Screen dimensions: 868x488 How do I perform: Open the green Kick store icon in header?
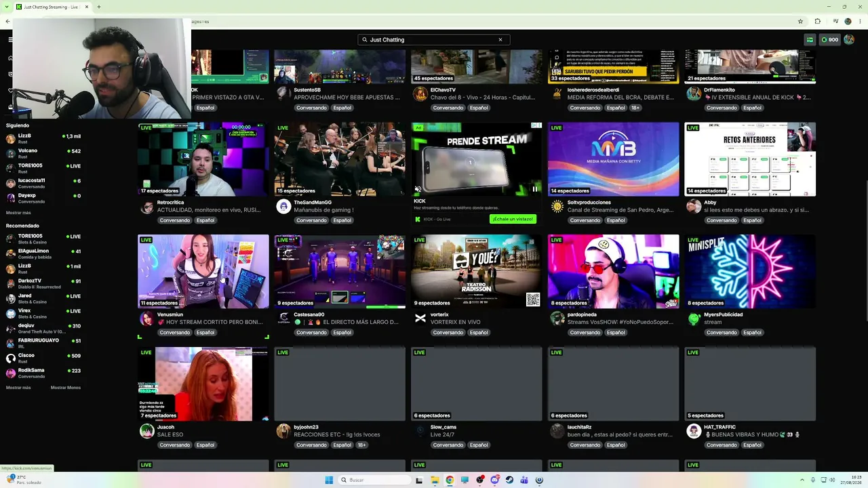click(810, 40)
